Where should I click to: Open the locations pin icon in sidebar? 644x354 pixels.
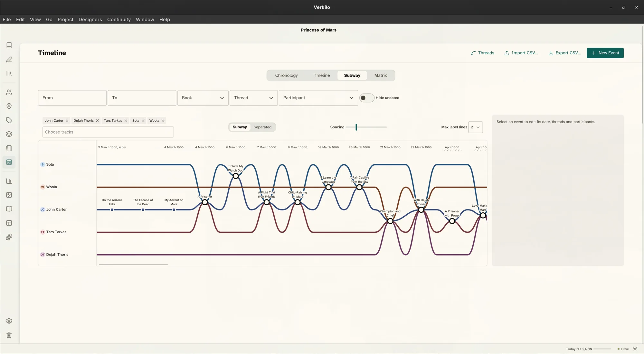(x=9, y=106)
